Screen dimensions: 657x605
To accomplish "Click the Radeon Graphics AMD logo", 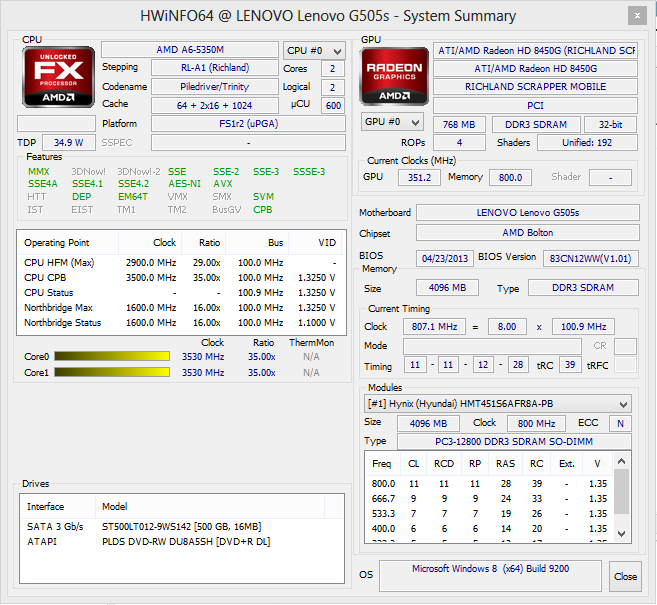I will (x=394, y=76).
